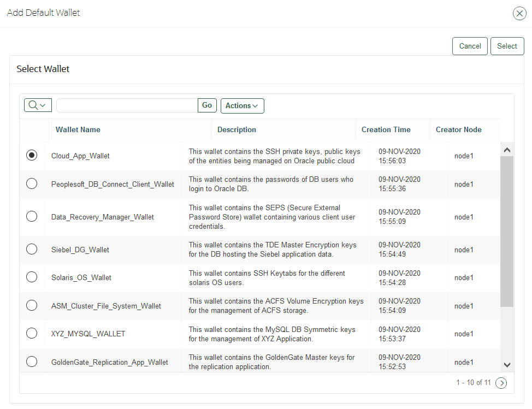Select the GoldenGate_Replication_App_Wallet radio button
The height and width of the screenshot is (409, 532).
point(31,361)
